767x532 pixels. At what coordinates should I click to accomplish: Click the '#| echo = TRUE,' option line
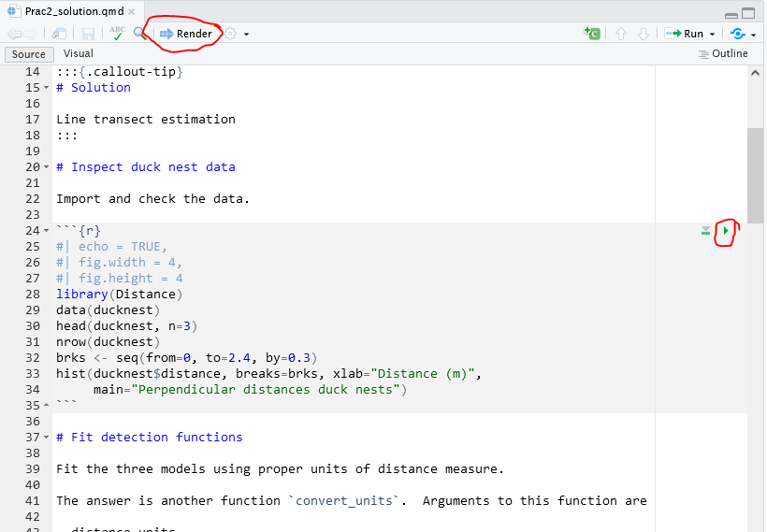click(x=111, y=247)
